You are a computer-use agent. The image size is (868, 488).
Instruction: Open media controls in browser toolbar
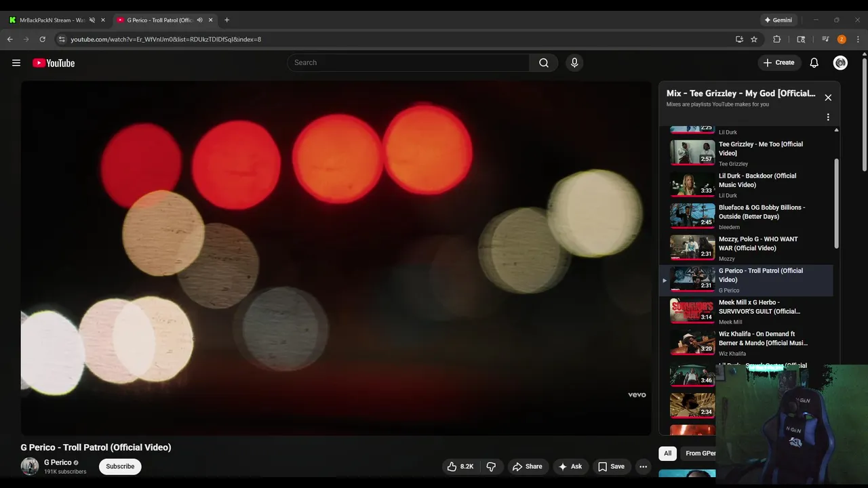(825, 39)
